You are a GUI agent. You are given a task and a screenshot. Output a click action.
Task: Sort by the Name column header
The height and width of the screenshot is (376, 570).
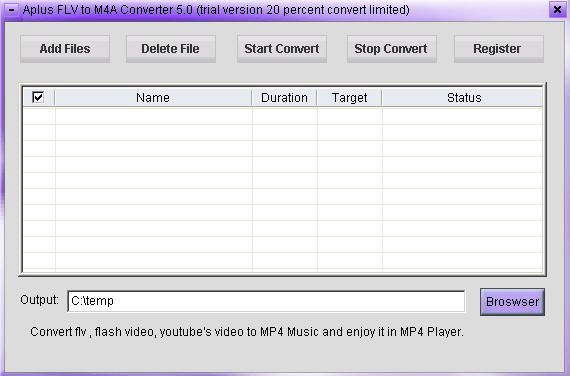click(x=153, y=97)
